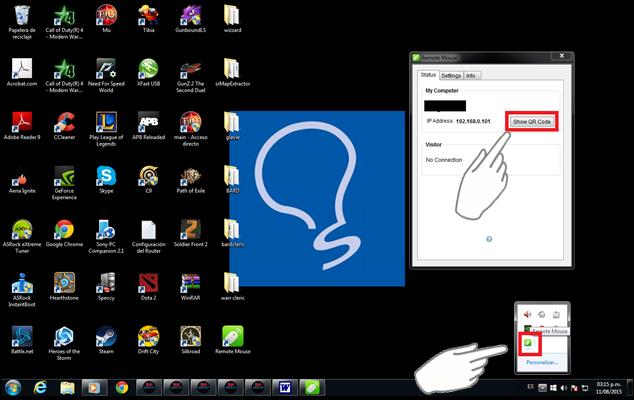Click the IP address 192.168.0.101 text
The image size is (634, 400).
pos(473,121)
